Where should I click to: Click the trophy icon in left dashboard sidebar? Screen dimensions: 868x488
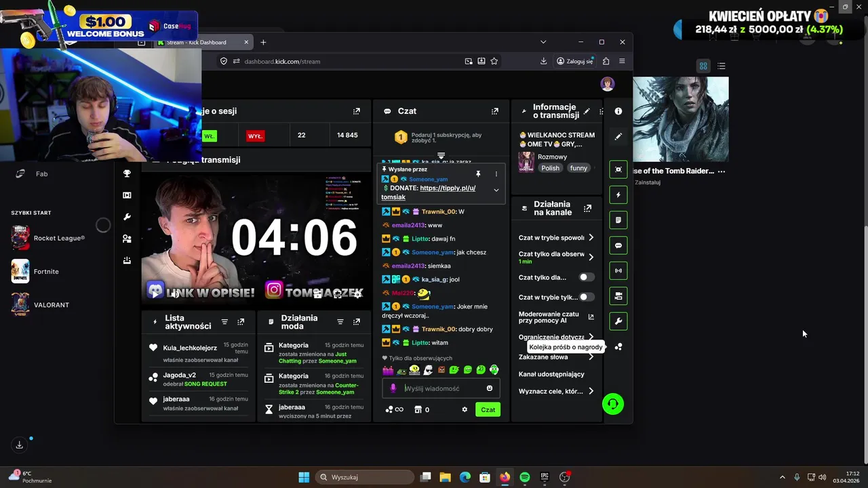tap(127, 174)
